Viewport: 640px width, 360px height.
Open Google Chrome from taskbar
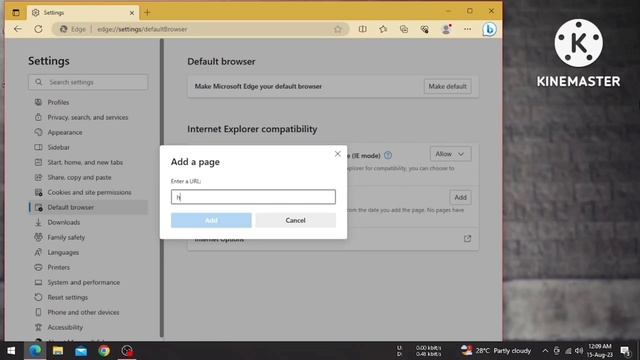[x=104, y=351]
